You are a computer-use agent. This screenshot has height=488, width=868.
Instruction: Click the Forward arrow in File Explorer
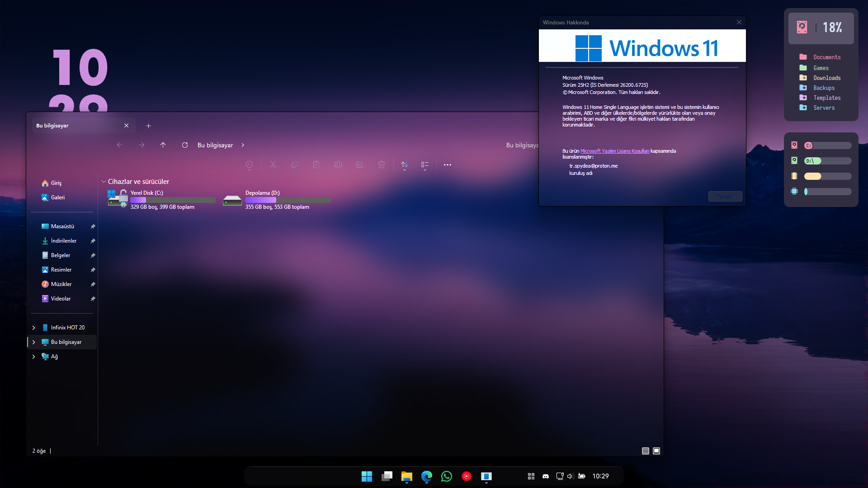coord(142,145)
